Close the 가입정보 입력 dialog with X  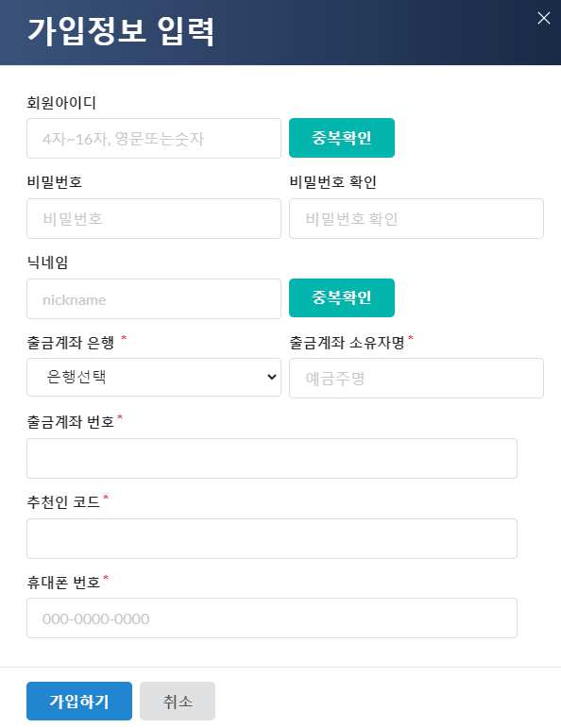coord(543,18)
